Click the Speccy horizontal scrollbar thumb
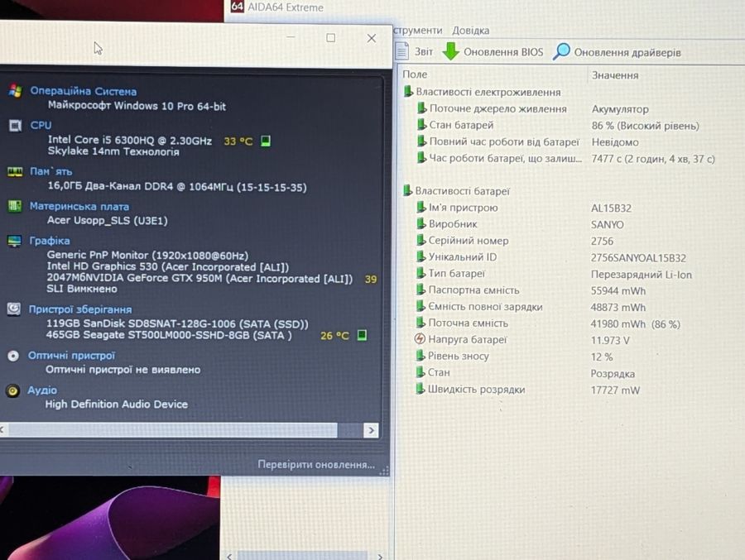Image resolution: width=745 pixels, height=560 pixels. coord(173,430)
